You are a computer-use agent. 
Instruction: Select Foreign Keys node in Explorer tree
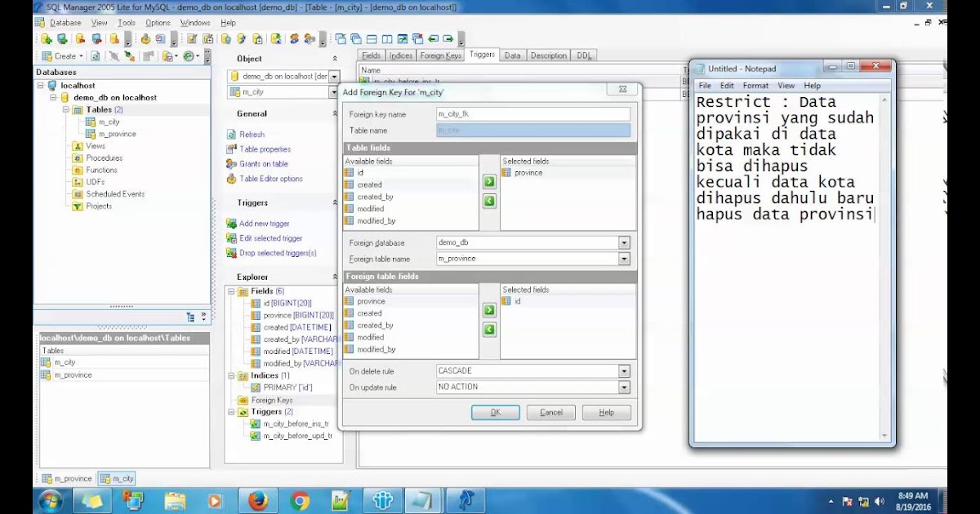pyautogui.click(x=271, y=401)
